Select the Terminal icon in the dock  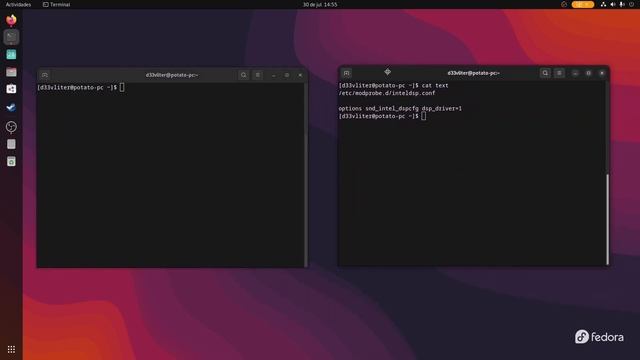tap(11, 37)
